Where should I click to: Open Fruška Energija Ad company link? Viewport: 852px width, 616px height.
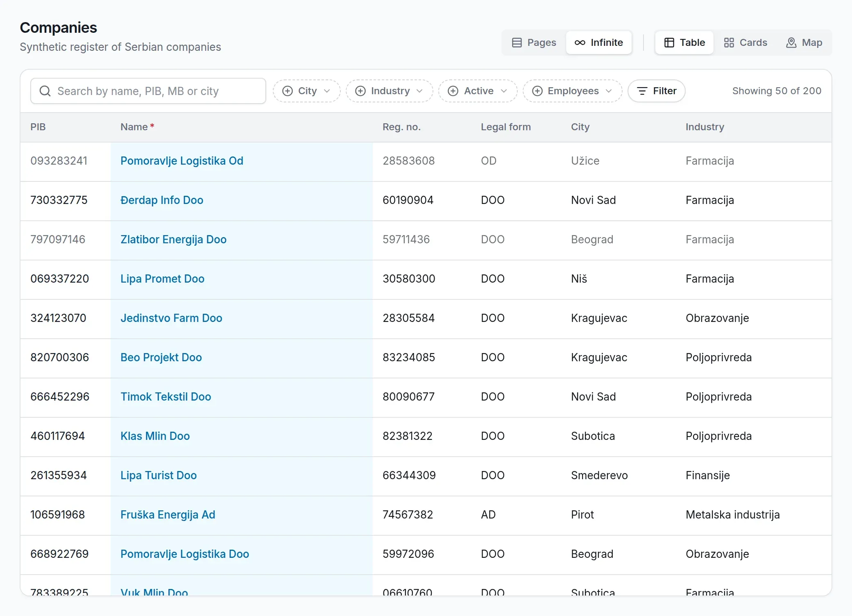click(168, 515)
